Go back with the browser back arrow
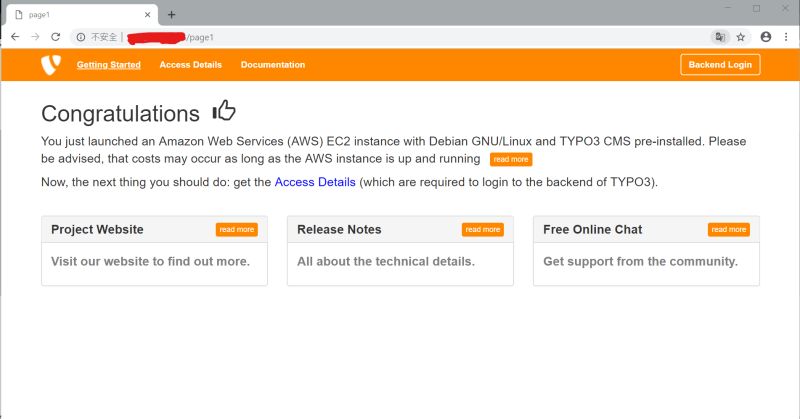The width and height of the screenshot is (800, 419). pyautogui.click(x=15, y=37)
